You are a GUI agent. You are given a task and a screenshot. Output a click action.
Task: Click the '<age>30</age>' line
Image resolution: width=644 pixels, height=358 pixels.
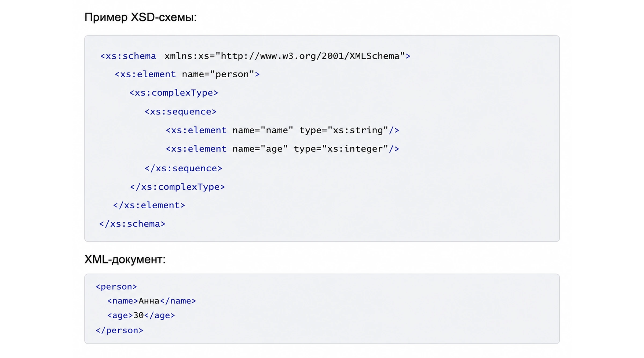tap(141, 315)
